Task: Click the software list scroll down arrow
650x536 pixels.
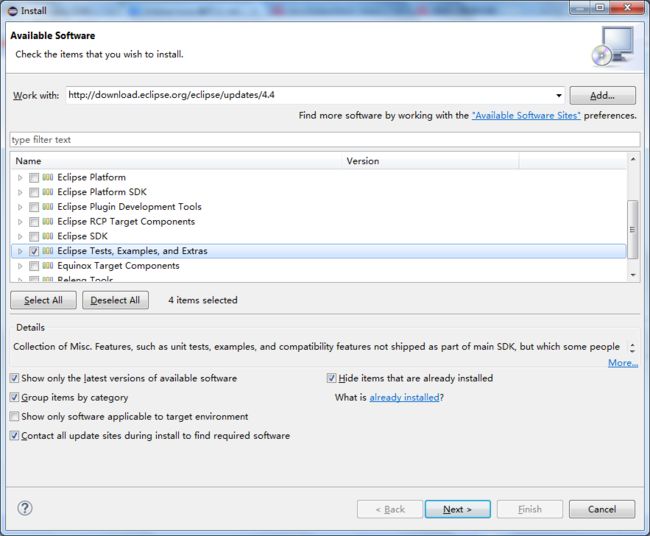Action: 633,275
